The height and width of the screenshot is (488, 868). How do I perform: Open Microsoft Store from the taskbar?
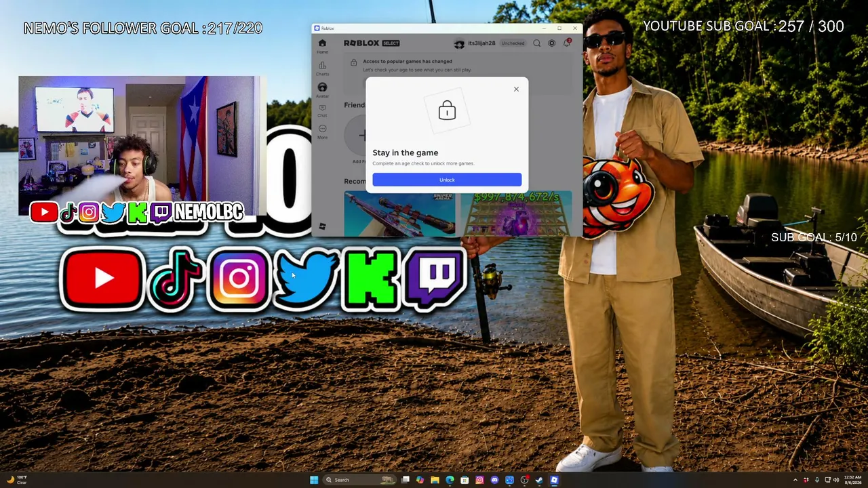point(465,480)
